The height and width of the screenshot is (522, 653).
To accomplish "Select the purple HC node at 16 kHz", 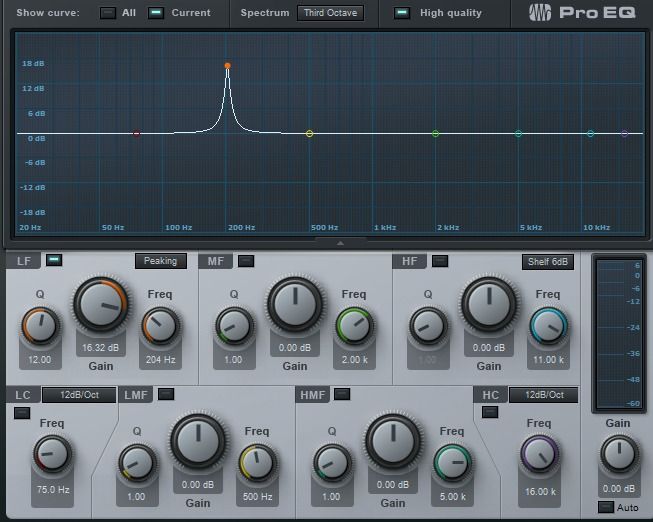I will click(x=624, y=134).
